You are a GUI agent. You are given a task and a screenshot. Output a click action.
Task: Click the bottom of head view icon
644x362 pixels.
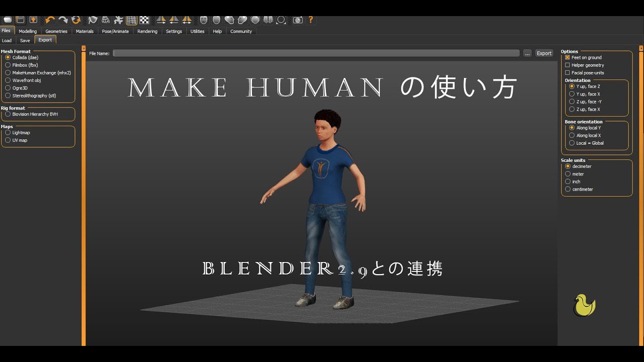point(268,20)
